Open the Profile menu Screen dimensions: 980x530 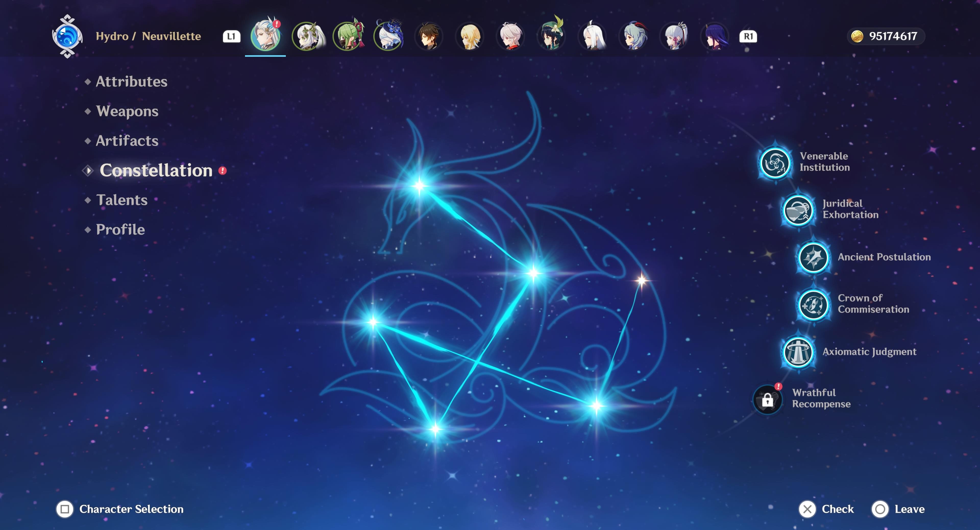[x=120, y=230]
